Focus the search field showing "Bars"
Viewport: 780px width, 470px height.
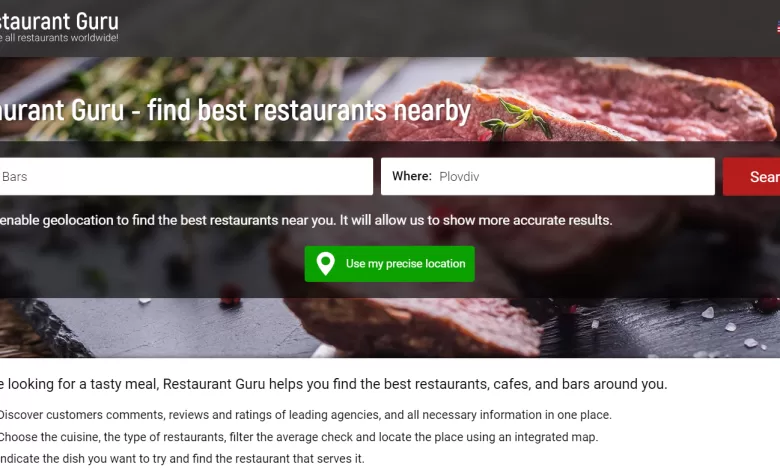click(x=186, y=177)
